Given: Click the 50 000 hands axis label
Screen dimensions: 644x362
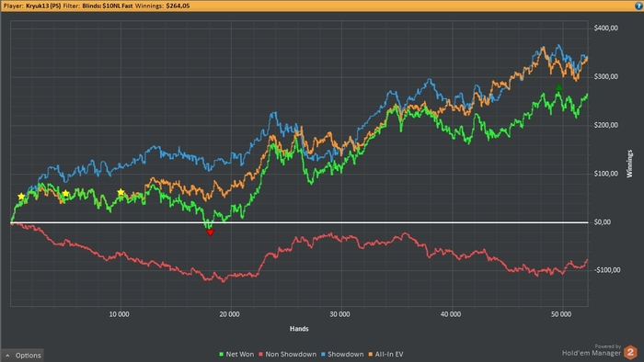Looking at the screenshot, I should point(561,314).
